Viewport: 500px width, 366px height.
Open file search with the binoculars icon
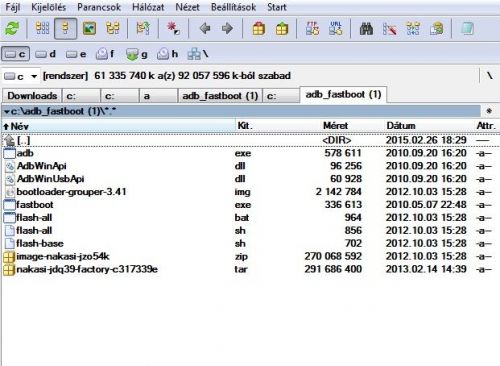(366, 29)
